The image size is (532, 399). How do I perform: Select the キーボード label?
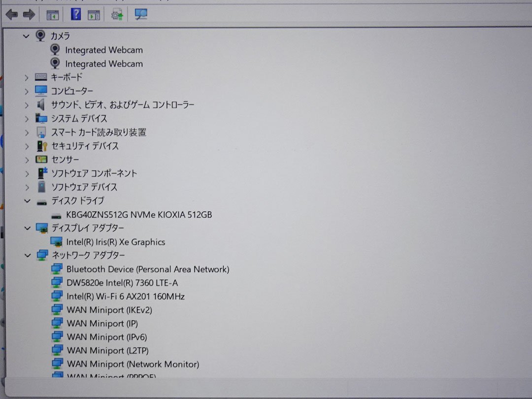(x=66, y=77)
